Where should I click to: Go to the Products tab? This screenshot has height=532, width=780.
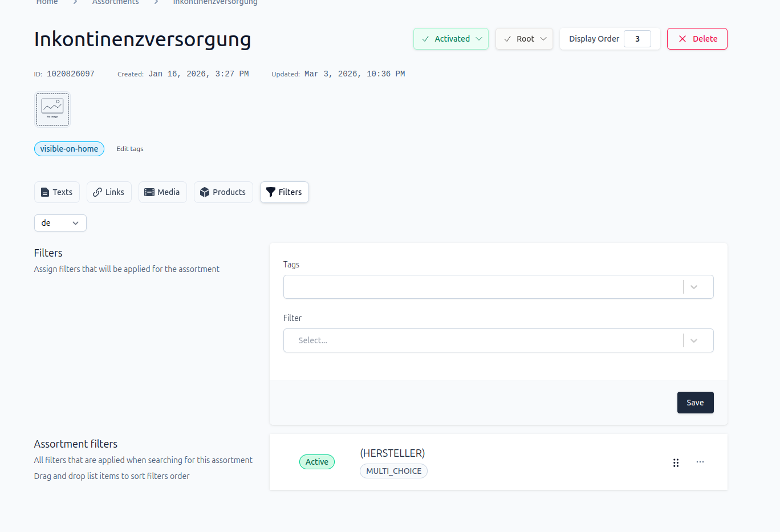point(224,192)
